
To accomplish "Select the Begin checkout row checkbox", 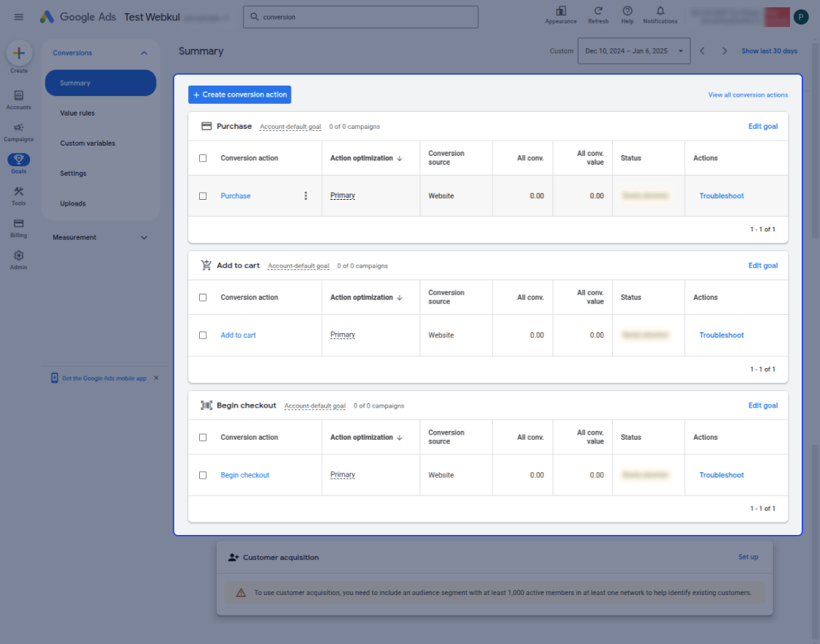I will (203, 475).
